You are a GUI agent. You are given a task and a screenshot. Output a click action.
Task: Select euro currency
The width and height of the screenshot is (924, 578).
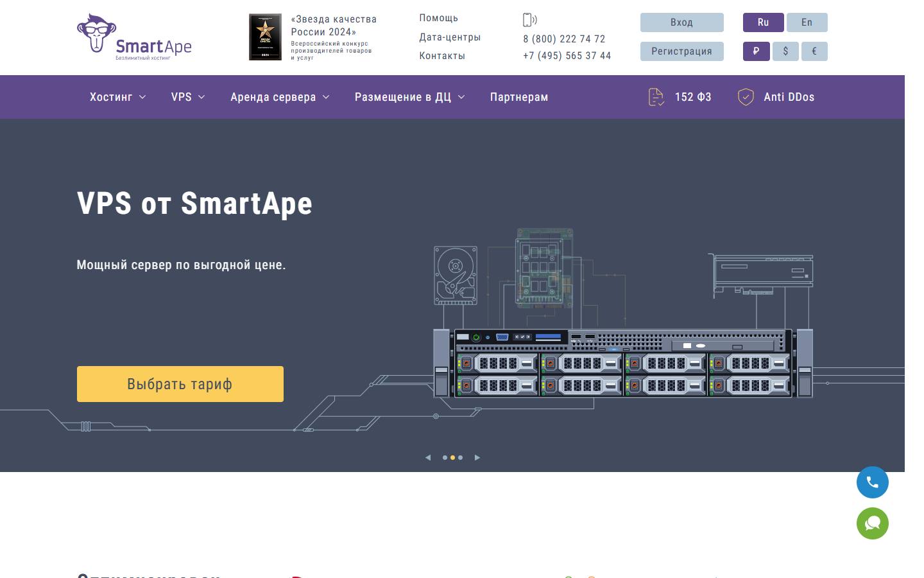tap(814, 51)
